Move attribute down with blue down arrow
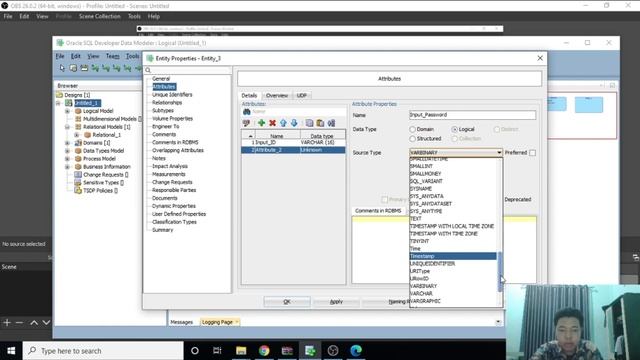640x360 pixels. coord(294,123)
